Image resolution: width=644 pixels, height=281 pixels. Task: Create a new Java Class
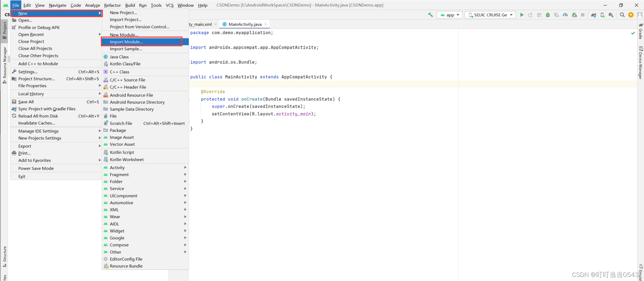click(145, 57)
